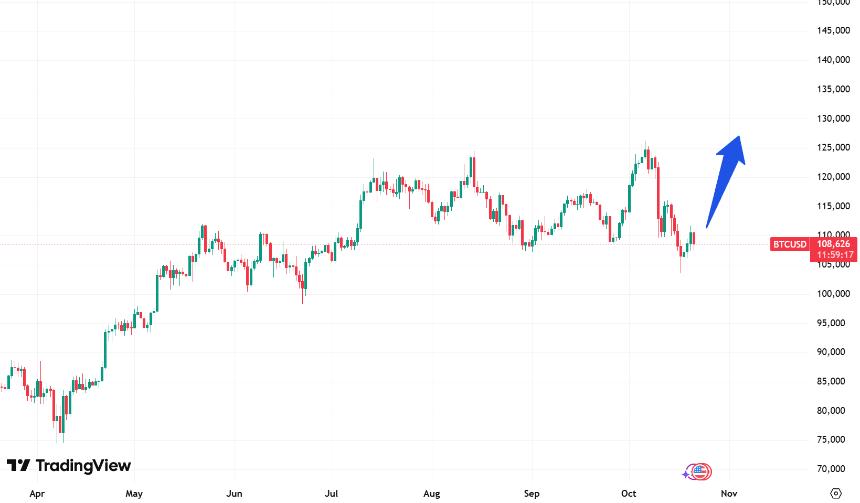
Task: Open chart settings hexagon gear icon
Action: point(836,492)
